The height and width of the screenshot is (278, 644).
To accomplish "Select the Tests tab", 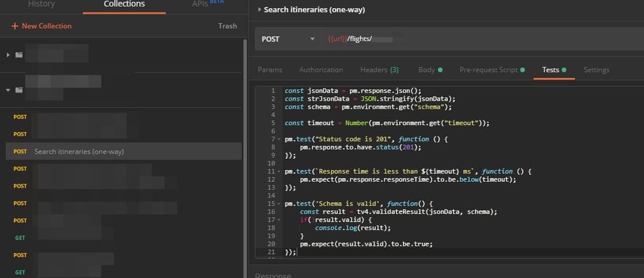I will 554,70.
